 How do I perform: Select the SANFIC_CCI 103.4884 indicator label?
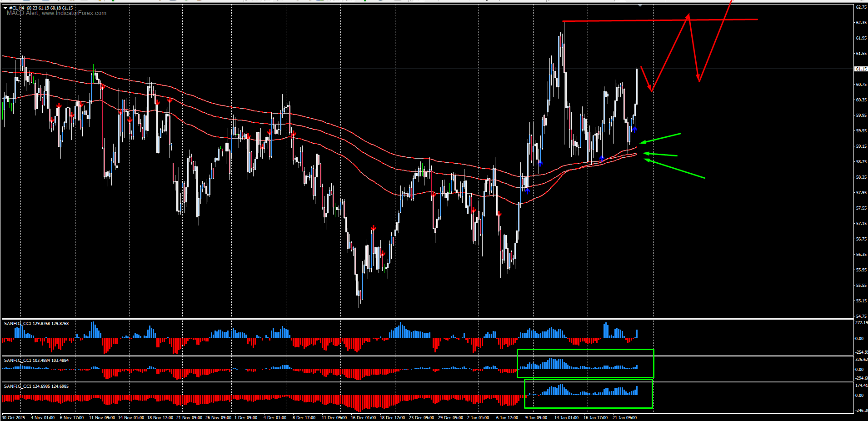[x=36, y=361]
